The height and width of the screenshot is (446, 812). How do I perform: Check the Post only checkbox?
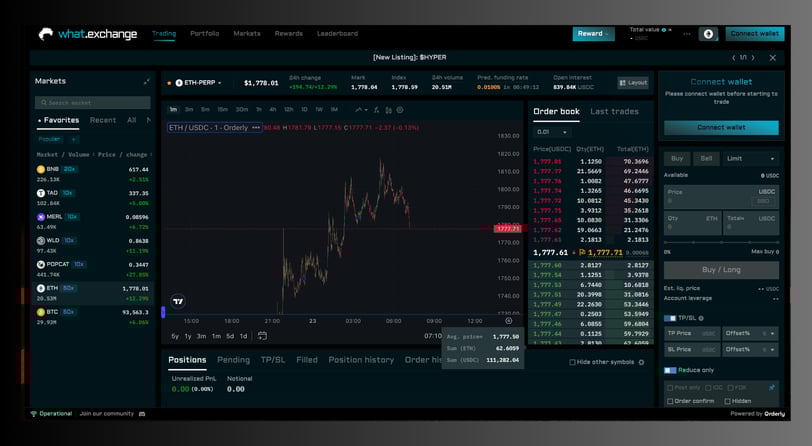(x=670, y=387)
